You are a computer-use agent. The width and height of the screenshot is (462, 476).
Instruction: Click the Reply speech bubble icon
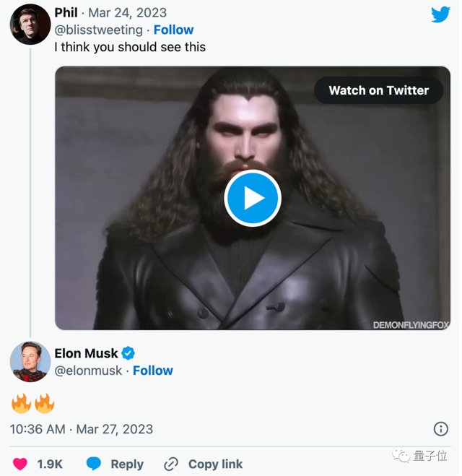tap(94, 464)
